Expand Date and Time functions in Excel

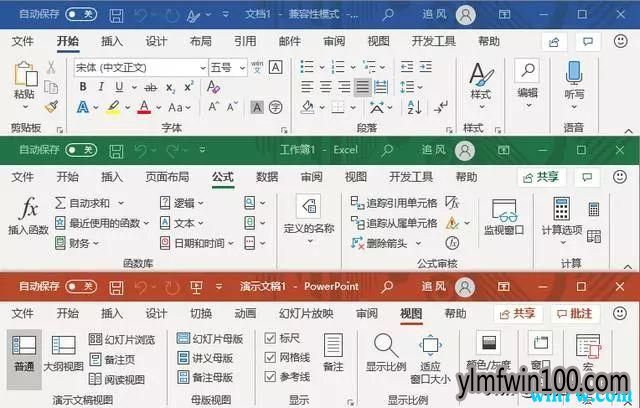231,243
